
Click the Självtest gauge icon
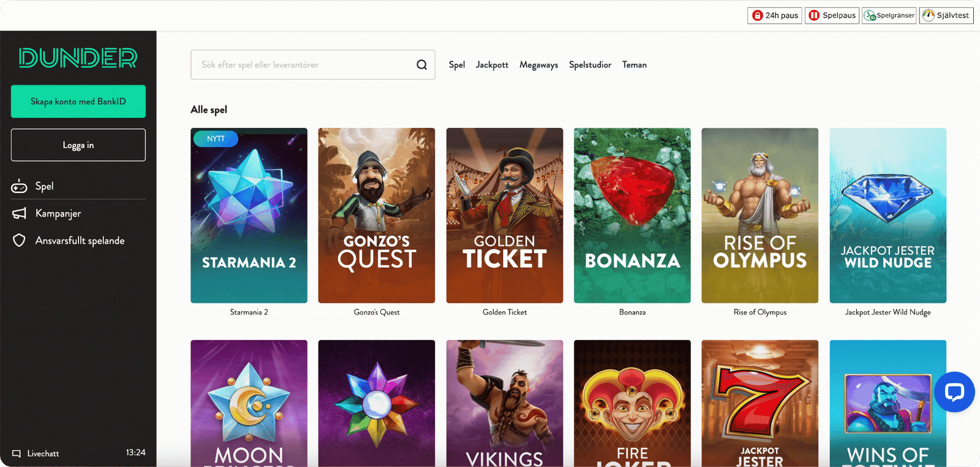[929, 15]
